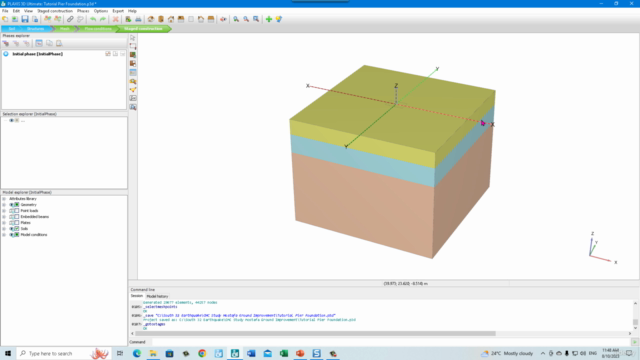The width and height of the screenshot is (640, 360).
Task: Click the Select points for curves icon
Action: (133, 90)
